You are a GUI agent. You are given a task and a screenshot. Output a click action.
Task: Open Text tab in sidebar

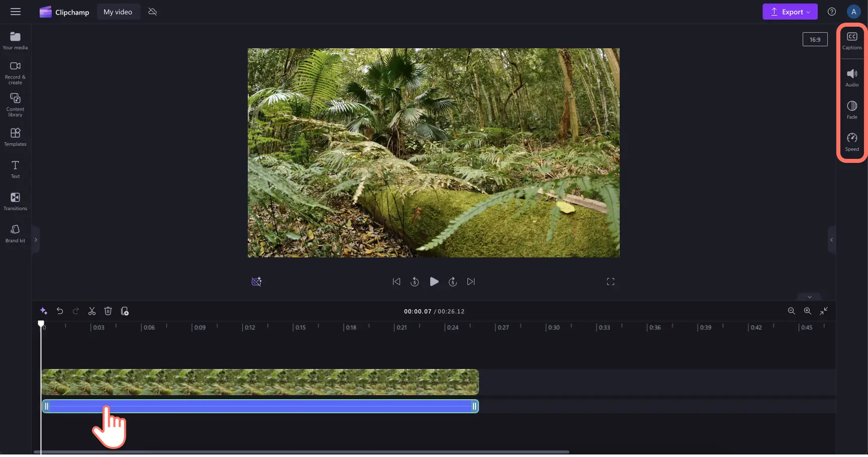(16, 169)
